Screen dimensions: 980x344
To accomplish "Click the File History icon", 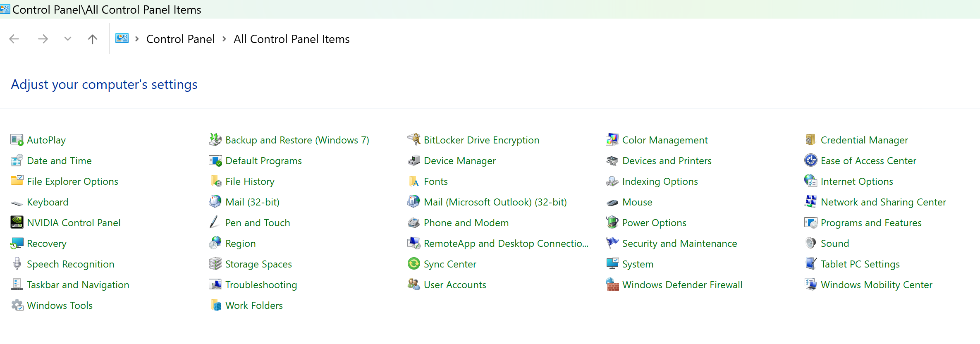I will [x=215, y=182].
